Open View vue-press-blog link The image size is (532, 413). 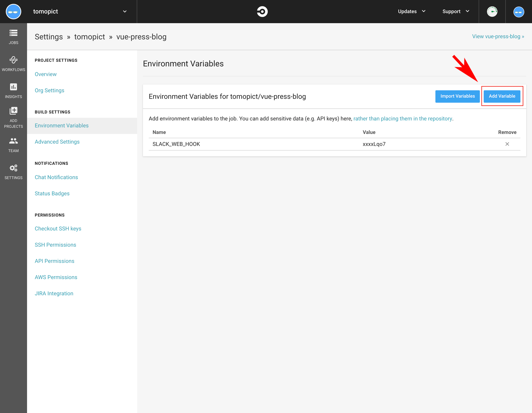point(498,36)
